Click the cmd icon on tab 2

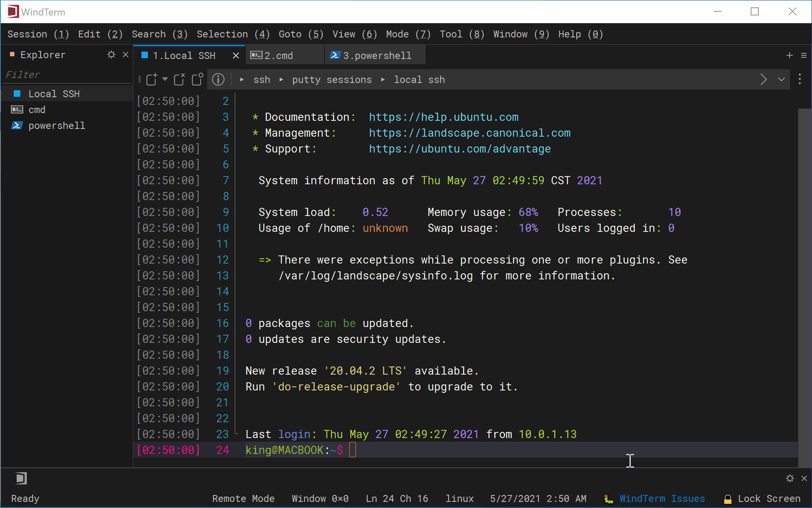pyautogui.click(x=256, y=55)
